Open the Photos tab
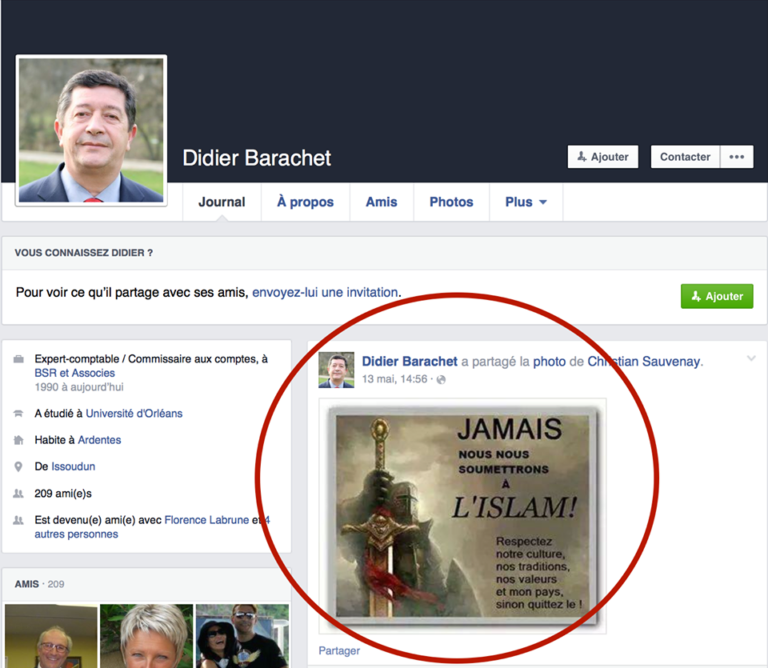Viewport: 768px width, 668px height. [451, 202]
